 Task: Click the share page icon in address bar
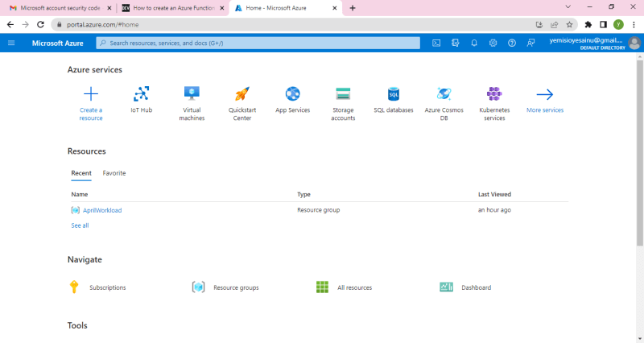(x=554, y=25)
